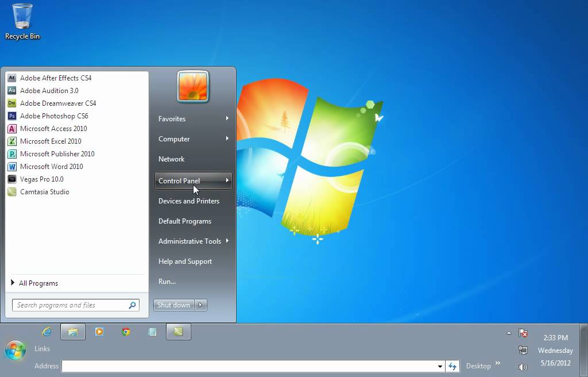Expand the Favorites submenu arrow
This screenshot has height=377, width=588.
(x=227, y=118)
